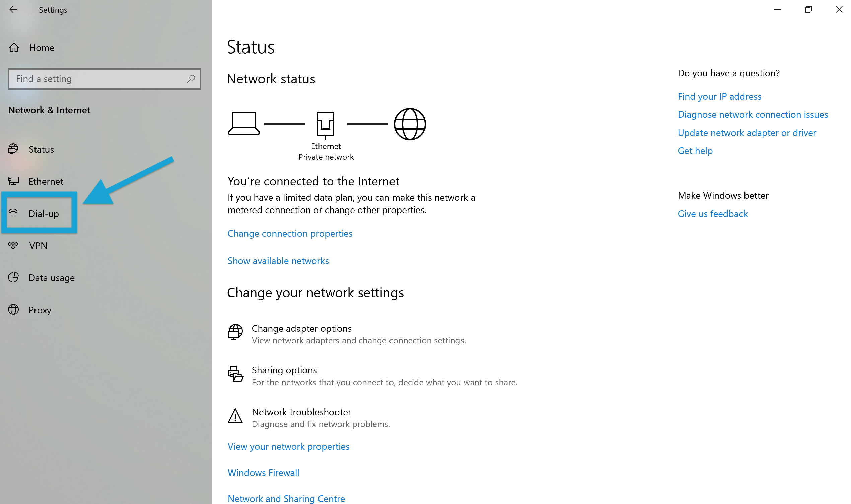
Task: Close the Settings window
Action: click(x=839, y=9)
